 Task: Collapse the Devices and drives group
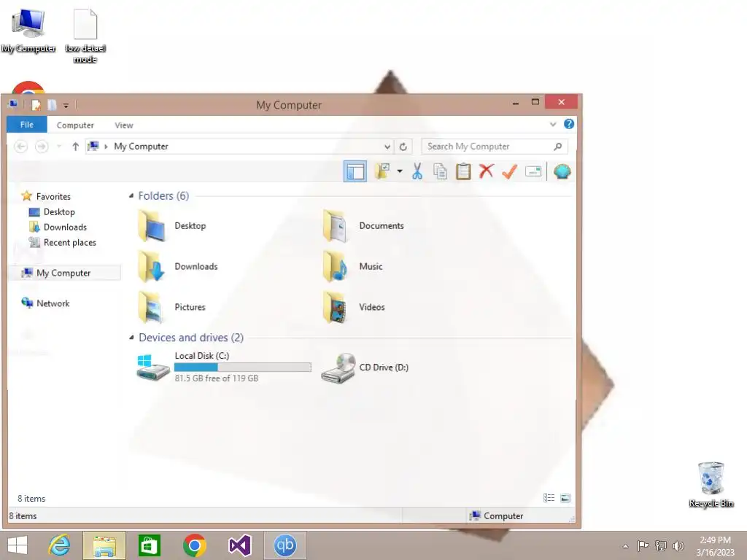[x=131, y=337]
